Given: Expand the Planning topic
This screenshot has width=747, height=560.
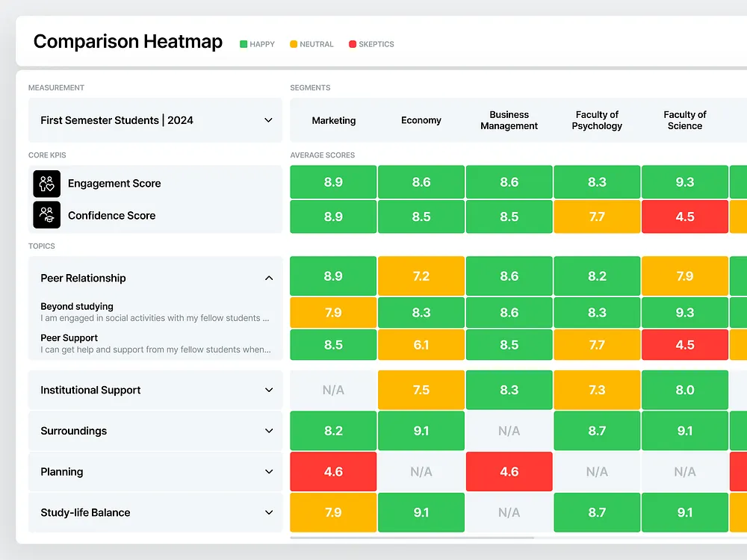Looking at the screenshot, I should pos(269,472).
